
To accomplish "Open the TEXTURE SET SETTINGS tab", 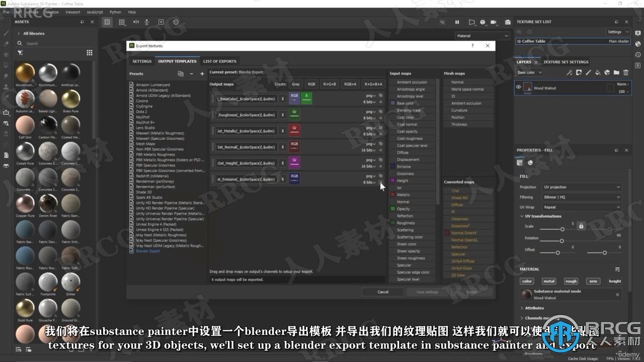I will 566,62.
